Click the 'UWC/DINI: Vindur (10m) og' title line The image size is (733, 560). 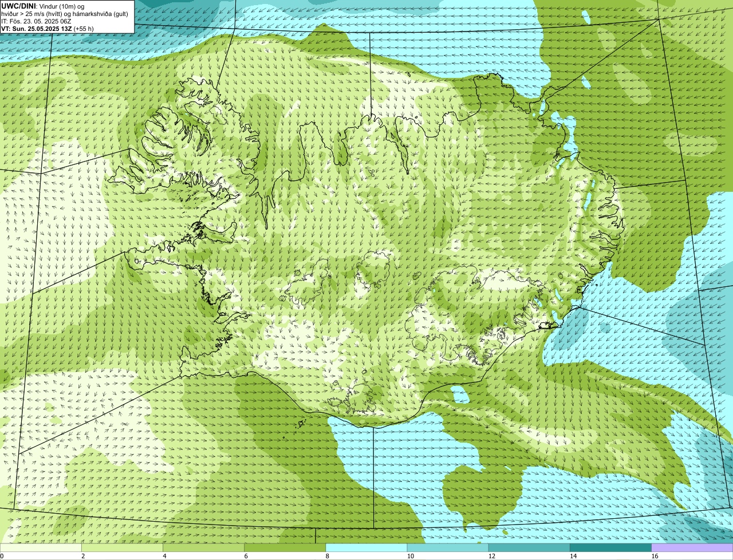[x=43, y=6]
